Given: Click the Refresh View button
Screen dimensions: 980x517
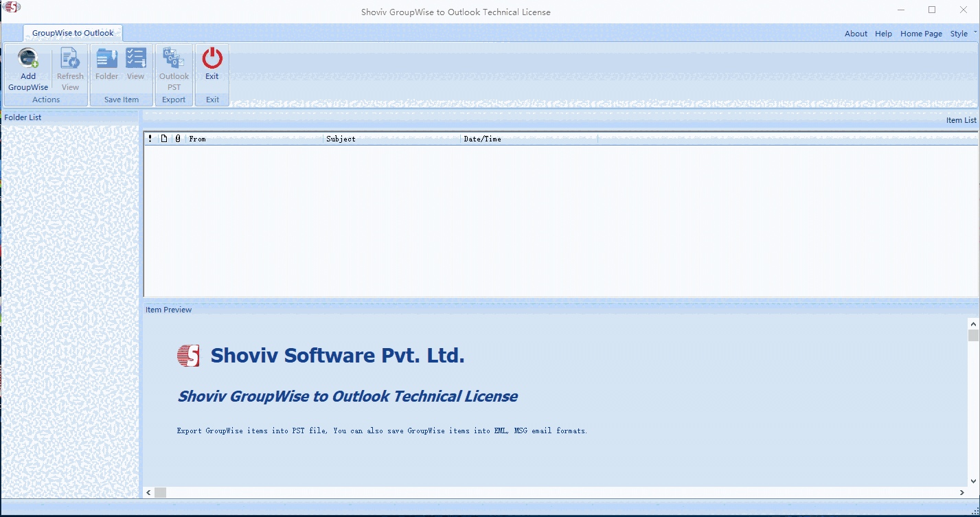Looking at the screenshot, I should 70,69.
